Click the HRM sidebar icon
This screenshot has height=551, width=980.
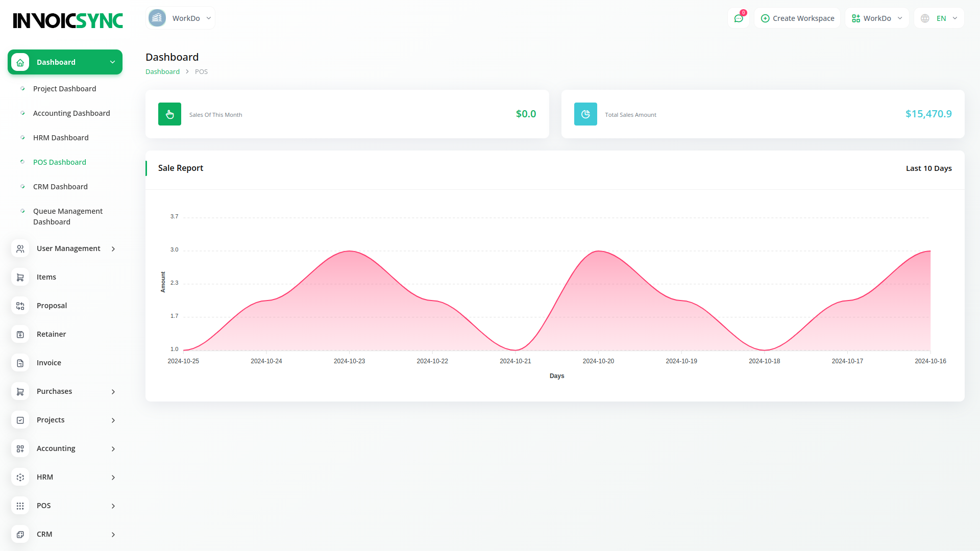(x=20, y=477)
